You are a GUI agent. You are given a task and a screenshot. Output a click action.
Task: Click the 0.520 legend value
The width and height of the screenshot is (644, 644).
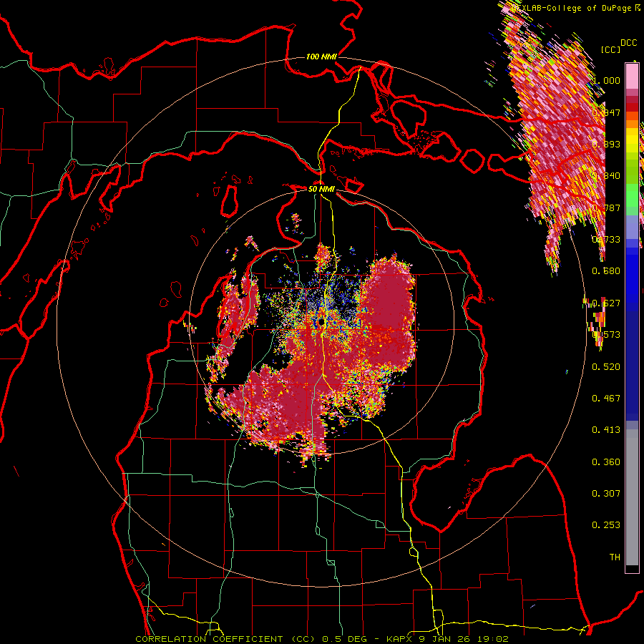click(606, 367)
